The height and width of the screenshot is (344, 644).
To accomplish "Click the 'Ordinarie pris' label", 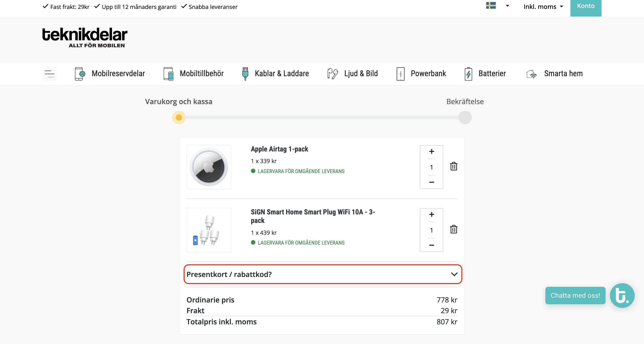I will 210,300.
